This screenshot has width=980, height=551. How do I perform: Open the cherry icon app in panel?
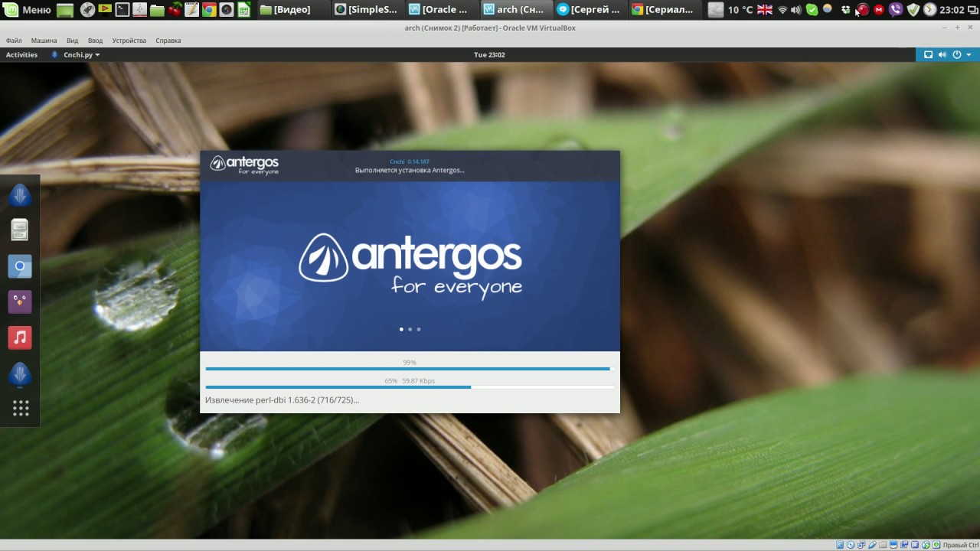pyautogui.click(x=175, y=10)
